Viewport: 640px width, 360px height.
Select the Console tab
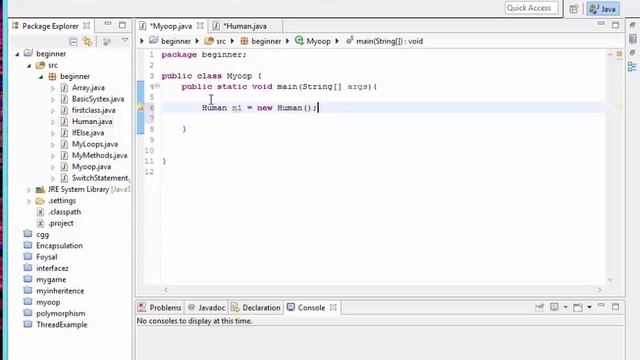306,308
